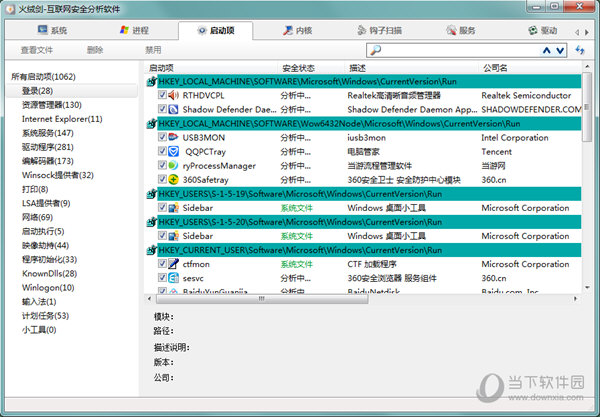Select Internet Explorer(11) category
This screenshot has height=417, width=600.
[62, 119]
